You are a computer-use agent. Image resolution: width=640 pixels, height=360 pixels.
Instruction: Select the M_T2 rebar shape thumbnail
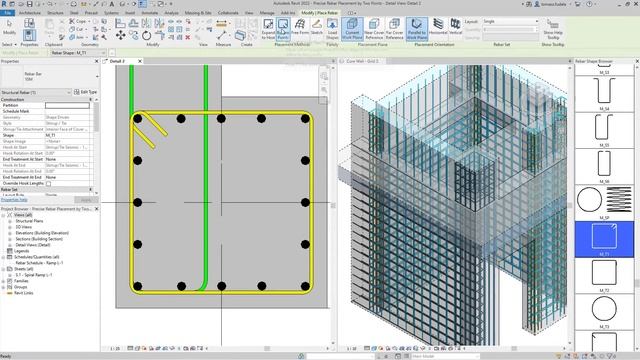(x=604, y=275)
